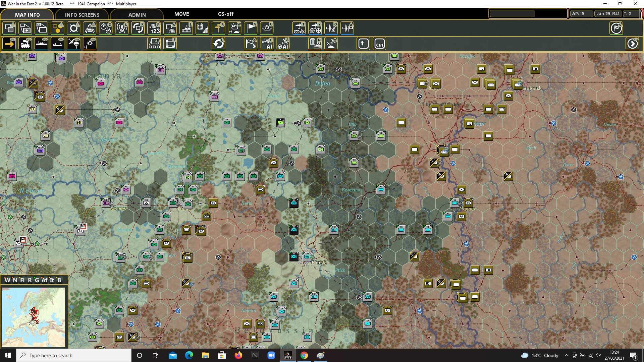The image size is (644, 362).
Task: Click the Windows taskbar search box
Action: (74, 355)
